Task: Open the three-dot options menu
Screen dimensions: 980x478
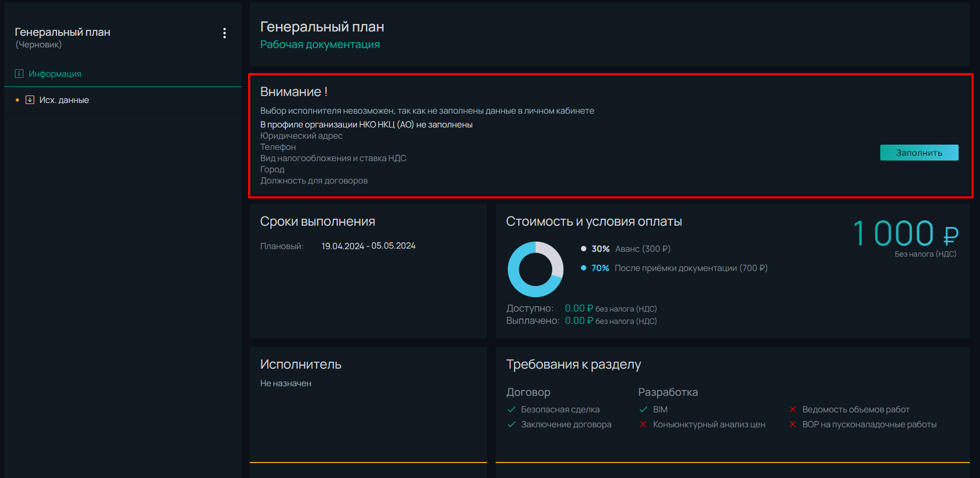Action: click(x=225, y=33)
